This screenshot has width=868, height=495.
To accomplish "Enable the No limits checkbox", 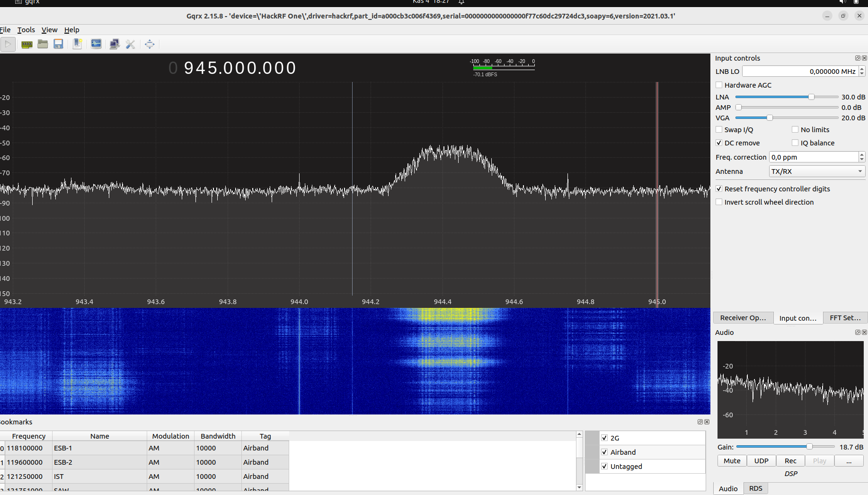I will tap(795, 129).
